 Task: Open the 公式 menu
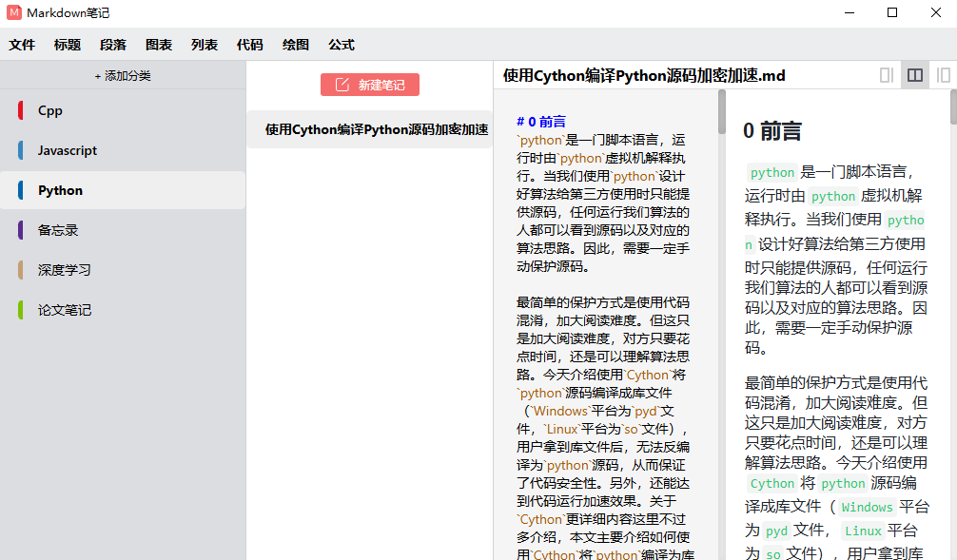pos(342,45)
